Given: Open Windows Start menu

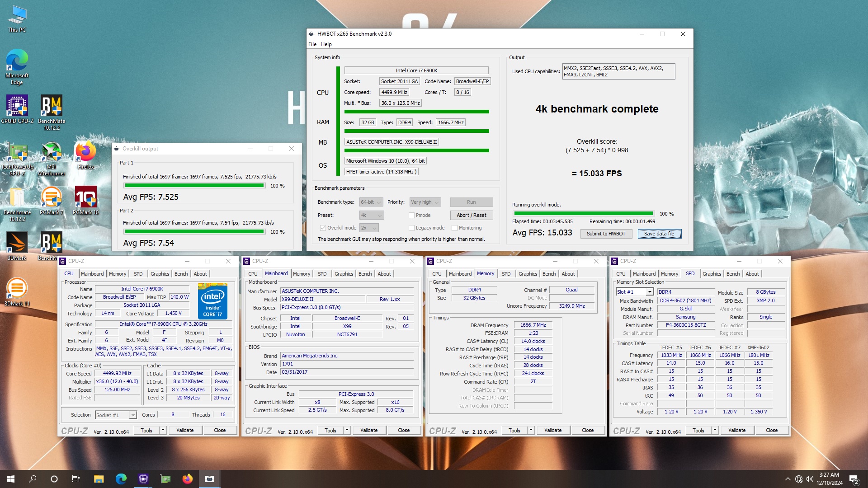Looking at the screenshot, I should click(11, 479).
